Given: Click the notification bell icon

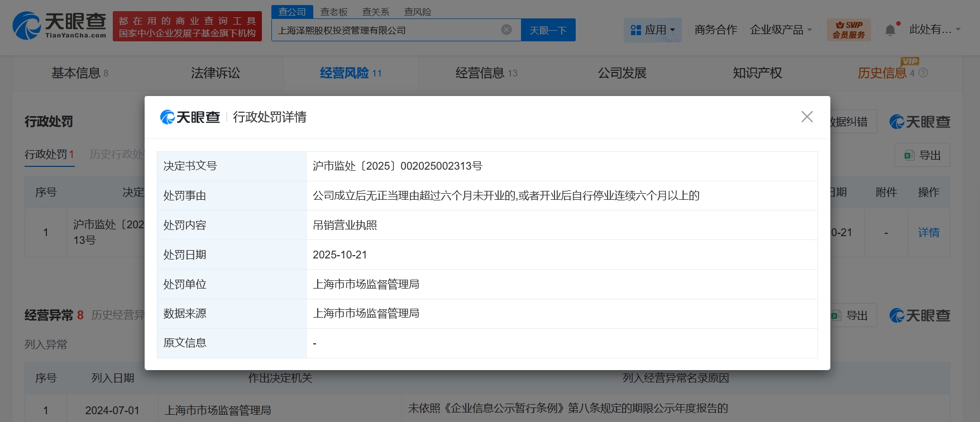Looking at the screenshot, I should tap(890, 30).
